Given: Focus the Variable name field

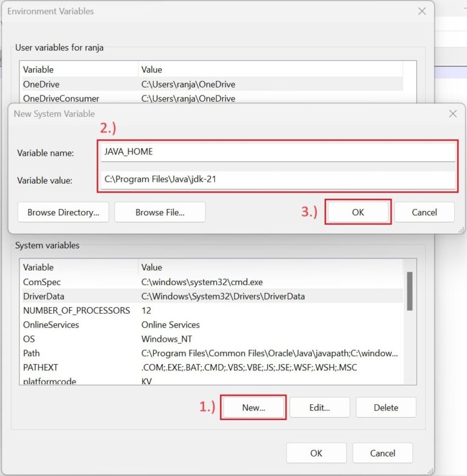Looking at the screenshot, I should [x=278, y=152].
